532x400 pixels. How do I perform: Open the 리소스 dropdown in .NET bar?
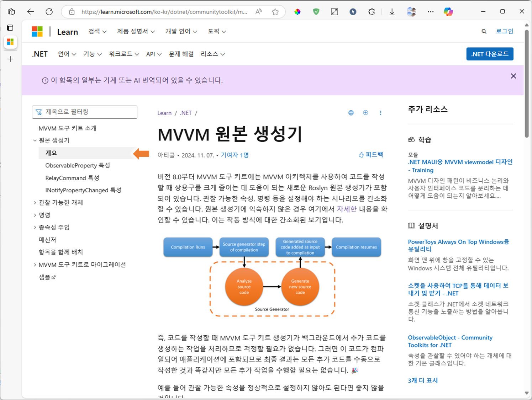[213, 54]
